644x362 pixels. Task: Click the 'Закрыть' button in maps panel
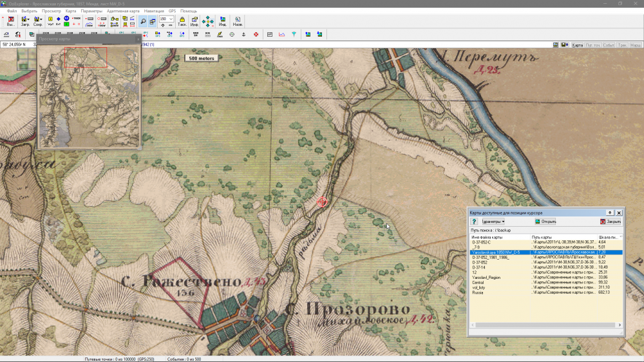pos(610,221)
